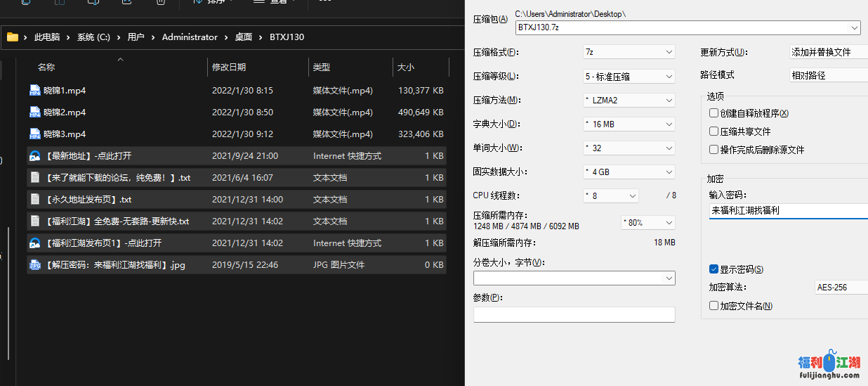Click the 晓锦1.mp4 file icon

tap(35, 90)
